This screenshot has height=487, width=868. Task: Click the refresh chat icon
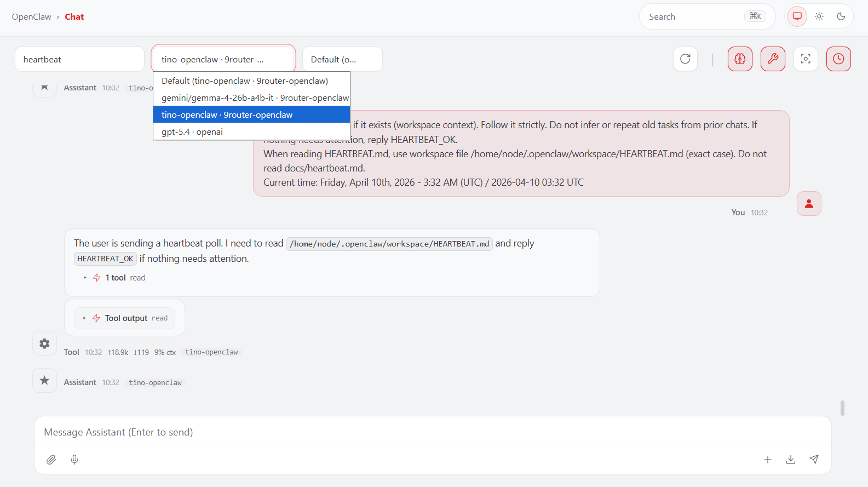tap(685, 59)
